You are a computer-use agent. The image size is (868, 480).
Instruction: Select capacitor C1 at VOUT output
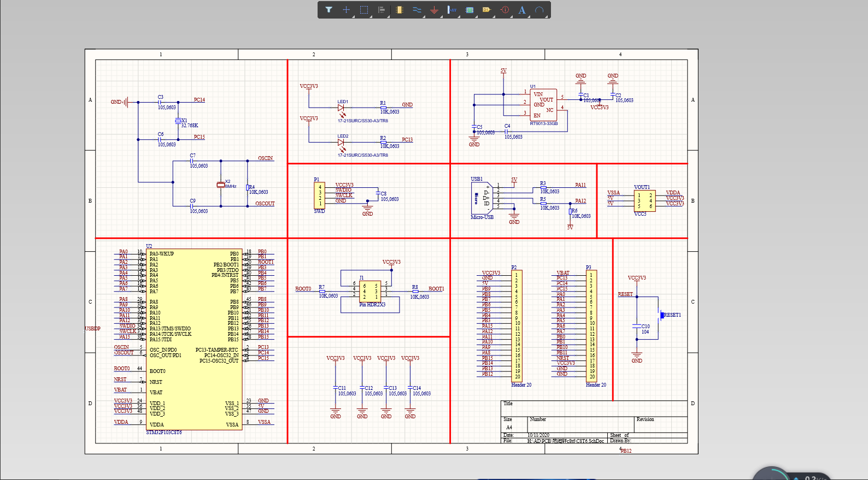(580, 95)
